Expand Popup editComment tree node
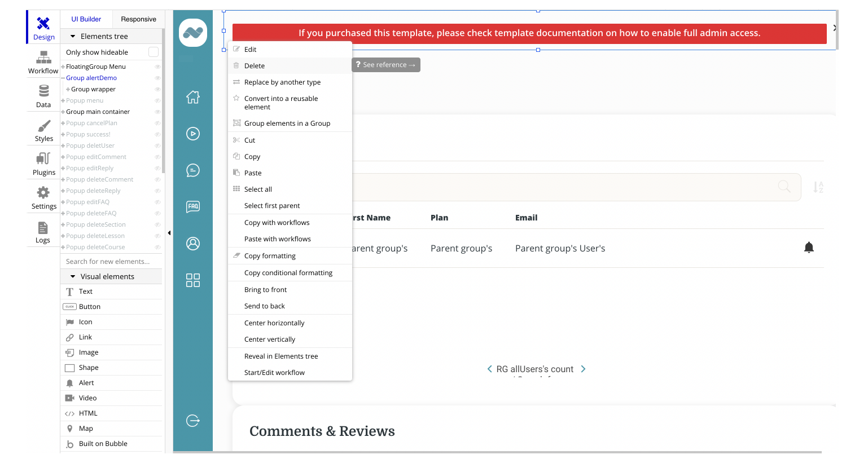The width and height of the screenshot is (868, 459). click(63, 157)
